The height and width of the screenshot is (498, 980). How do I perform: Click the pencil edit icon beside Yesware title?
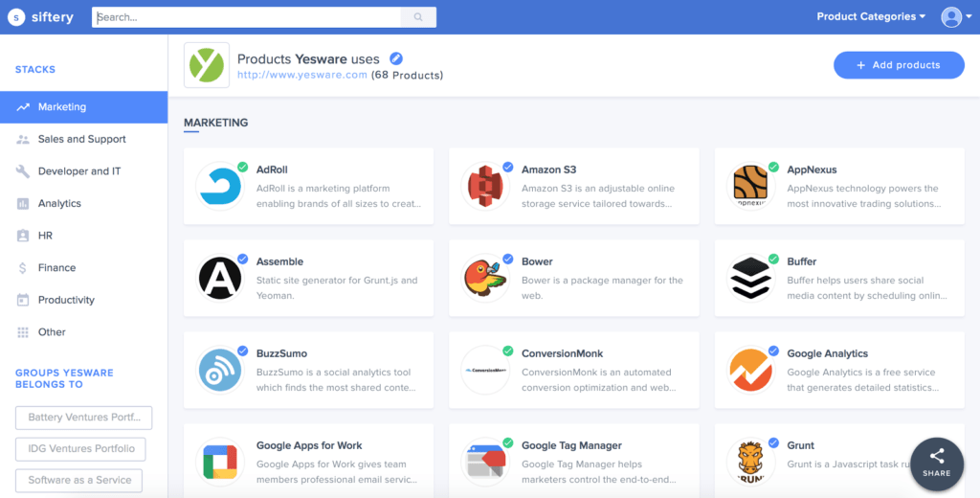(396, 58)
